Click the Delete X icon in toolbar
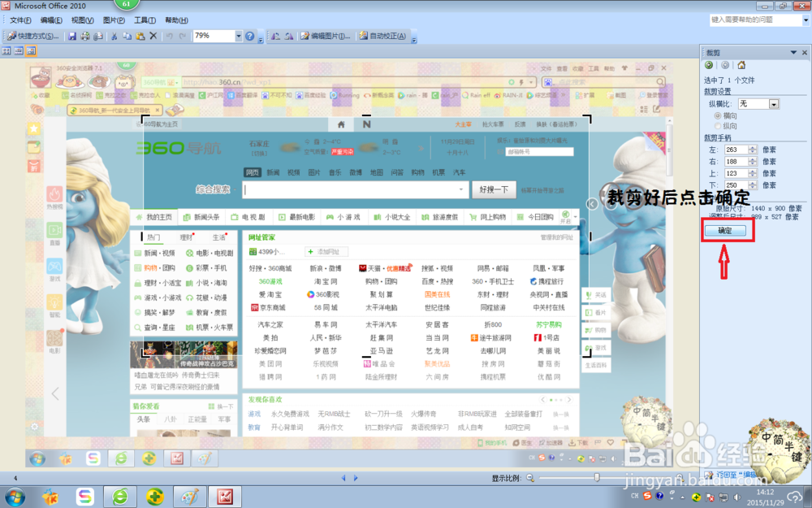812x508 pixels. 153,36
